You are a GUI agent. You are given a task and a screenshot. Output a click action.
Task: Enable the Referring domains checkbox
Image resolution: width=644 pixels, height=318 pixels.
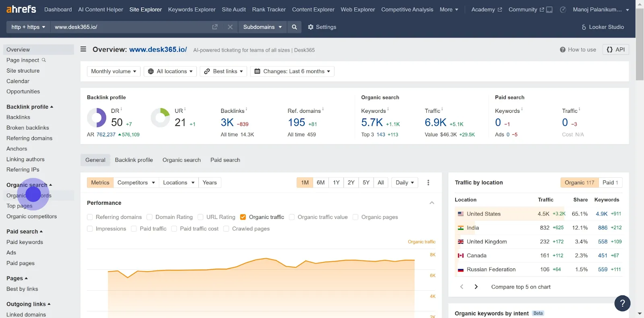pyautogui.click(x=90, y=217)
